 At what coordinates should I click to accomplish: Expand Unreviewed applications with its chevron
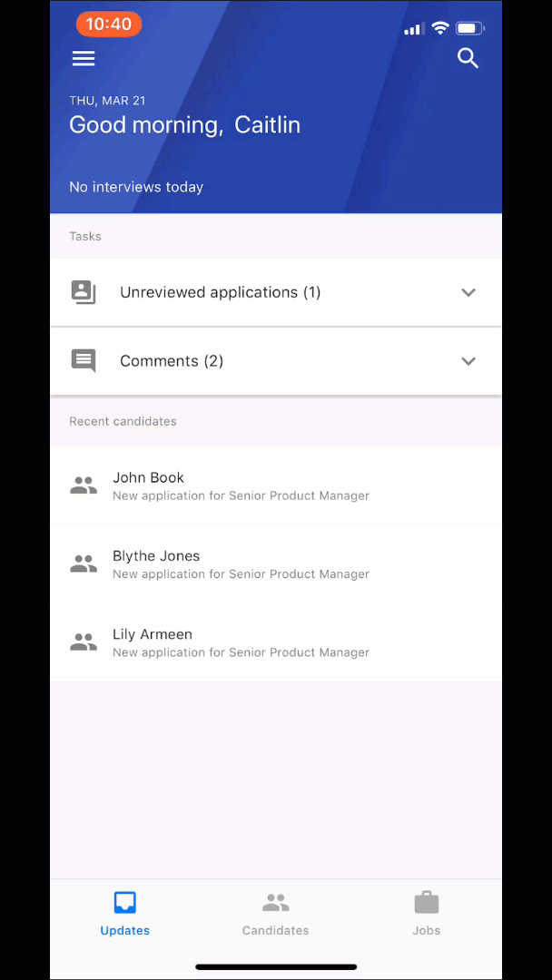468,292
